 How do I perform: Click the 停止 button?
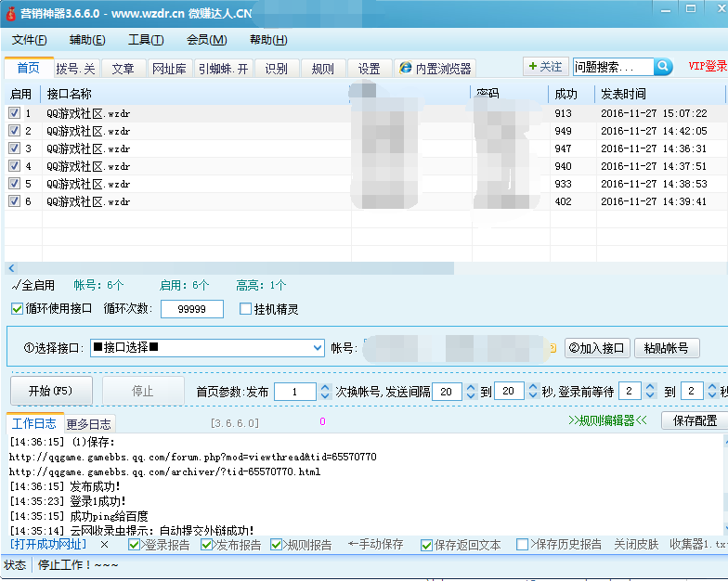click(143, 391)
